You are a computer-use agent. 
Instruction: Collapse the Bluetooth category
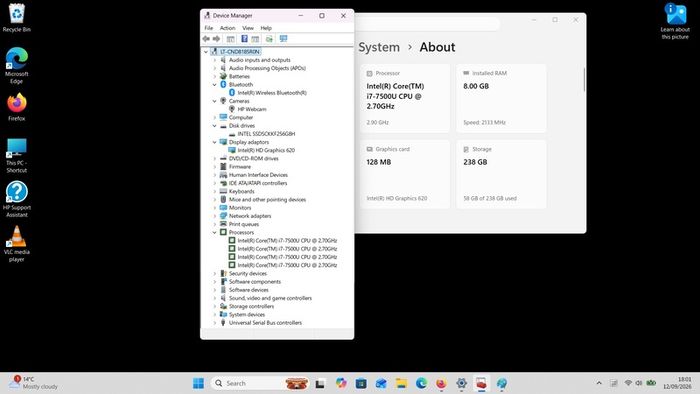click(215, 85)
